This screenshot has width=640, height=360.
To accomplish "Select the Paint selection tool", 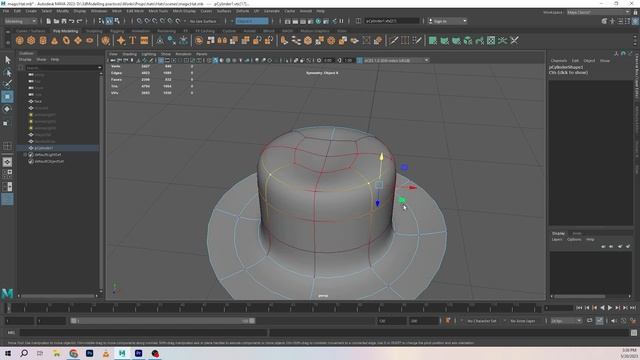I will point(7,84).
